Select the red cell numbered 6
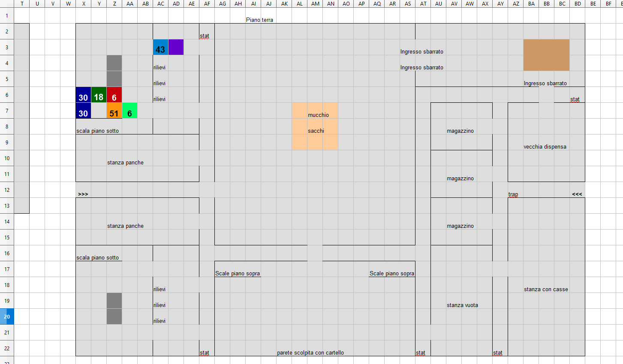The height and width of the screenshot is (364, 623). [x=114, y=95]
